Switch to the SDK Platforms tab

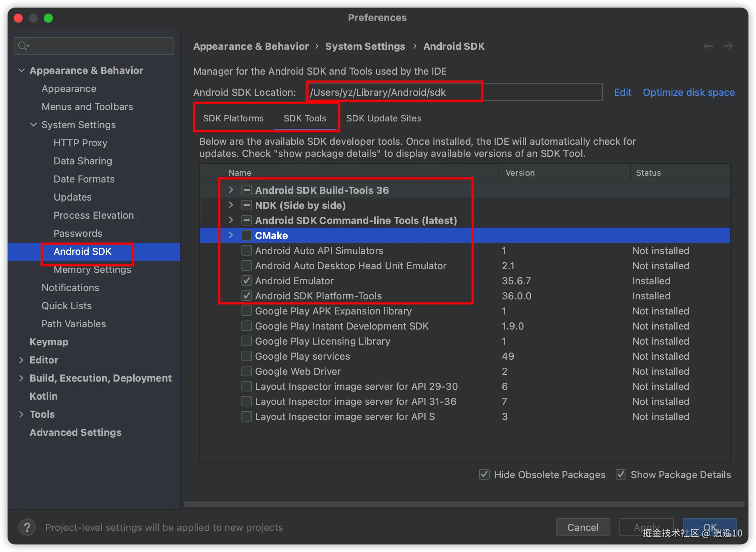click(x=233, y=118)
